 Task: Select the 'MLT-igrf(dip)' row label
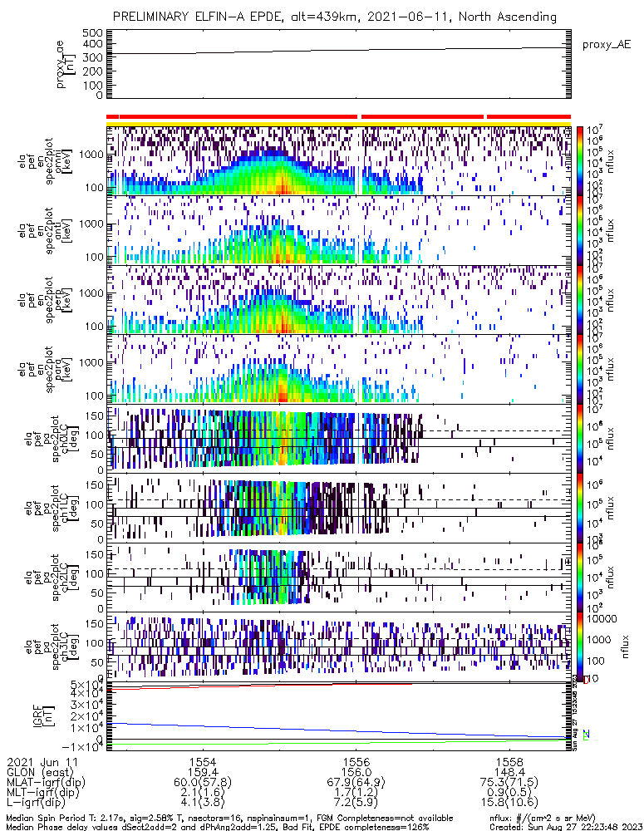43,792
